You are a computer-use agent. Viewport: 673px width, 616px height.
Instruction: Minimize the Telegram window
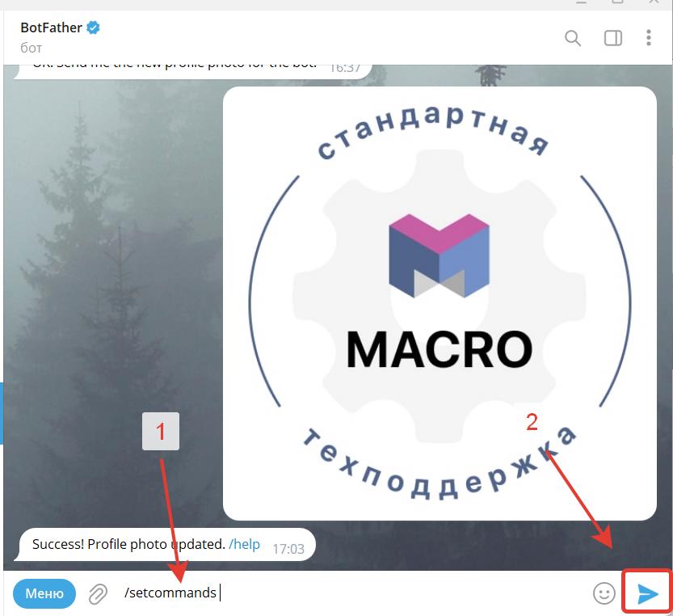pyautogui.click(x=581, y=2)
